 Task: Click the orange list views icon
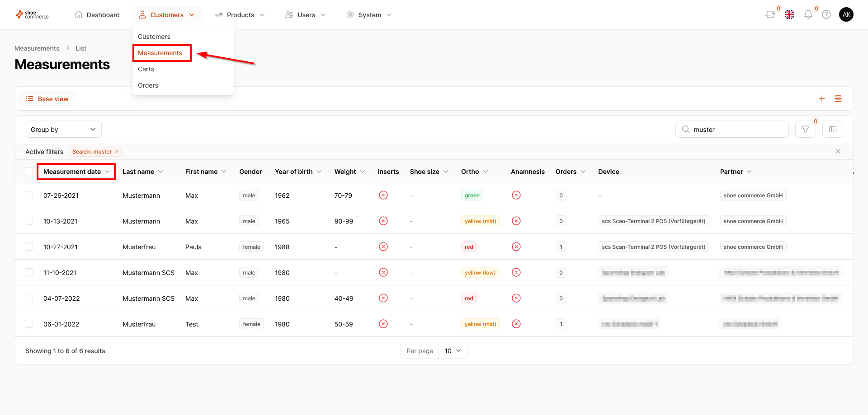coord(838,98)
